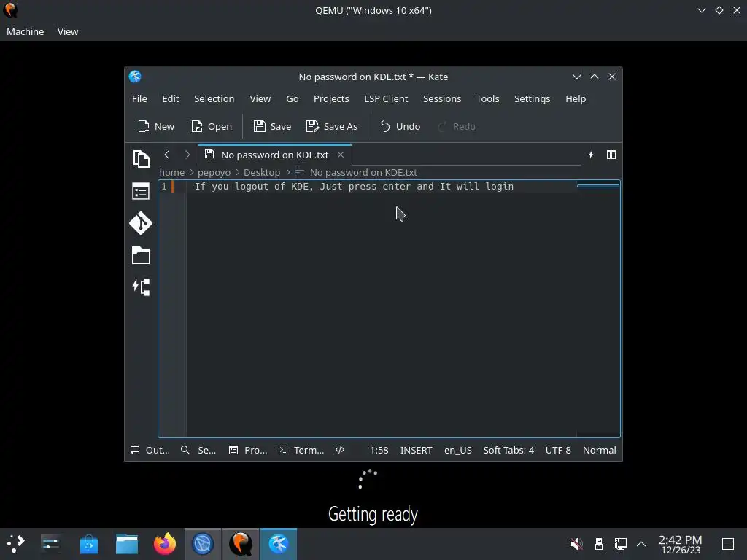Viewport: 747px width, 560px height.
Task: Close the No password on KDE.txt tab
Action: [x=341, y=155]
